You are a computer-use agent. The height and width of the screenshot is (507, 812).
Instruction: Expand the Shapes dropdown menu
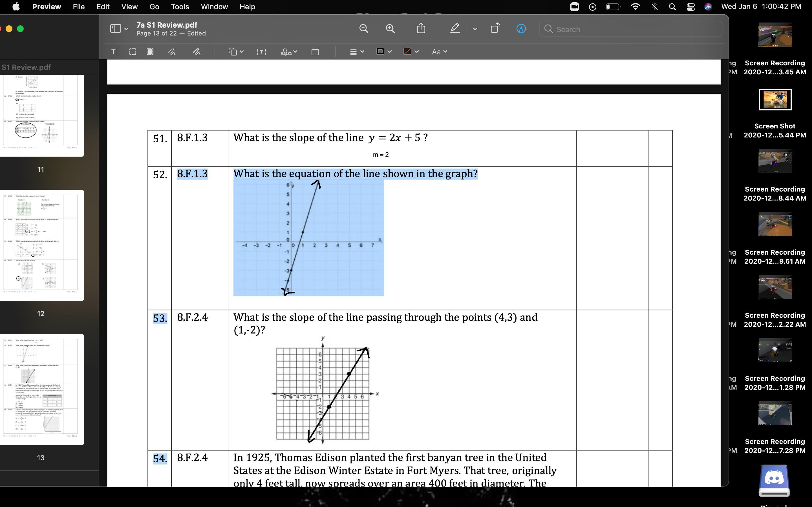236,52
